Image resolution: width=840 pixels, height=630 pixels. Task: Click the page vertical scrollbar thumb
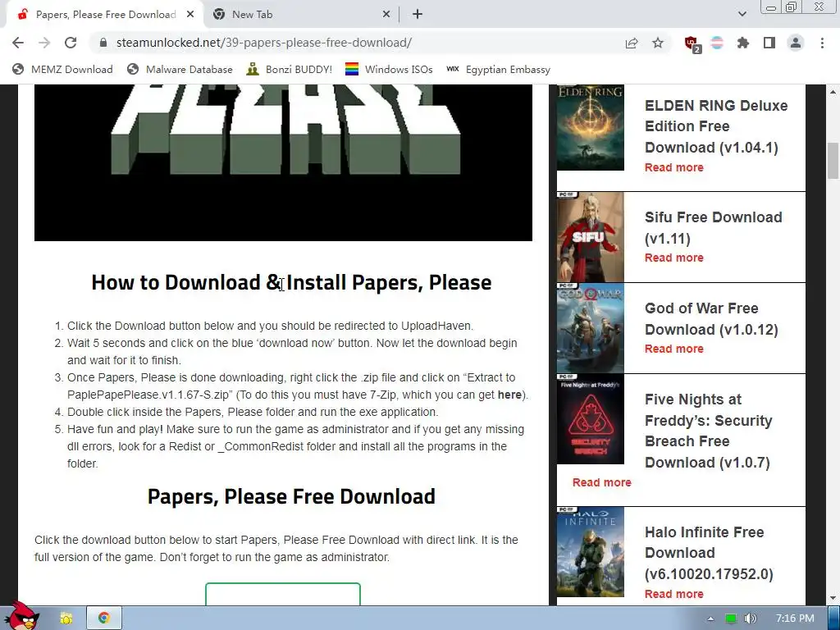tap(833, 161)
